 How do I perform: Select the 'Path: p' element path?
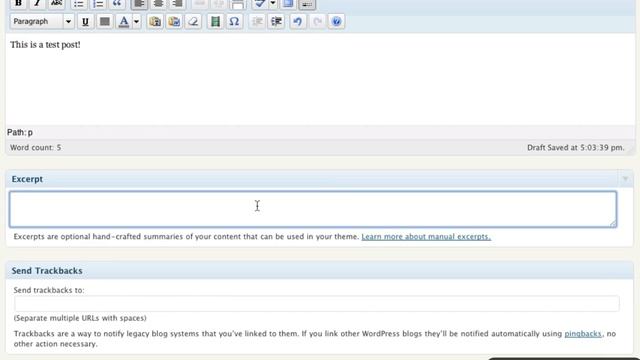click(x=20, y=132)
